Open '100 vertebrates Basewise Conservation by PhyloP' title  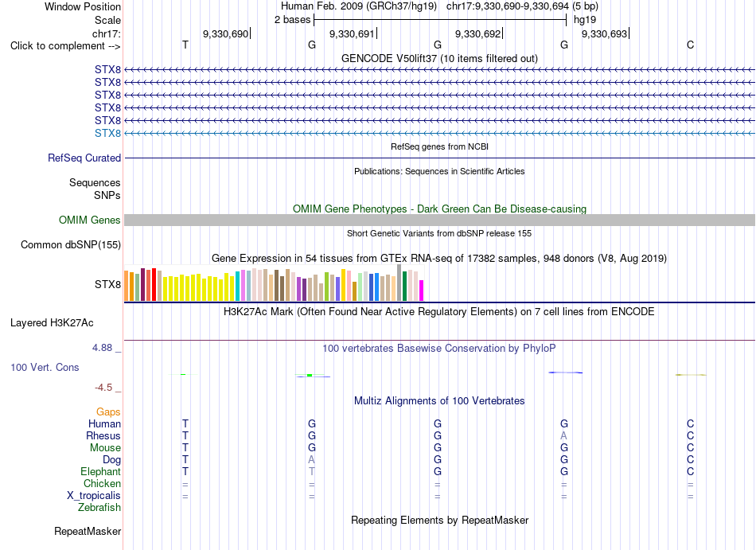point(439,348)
